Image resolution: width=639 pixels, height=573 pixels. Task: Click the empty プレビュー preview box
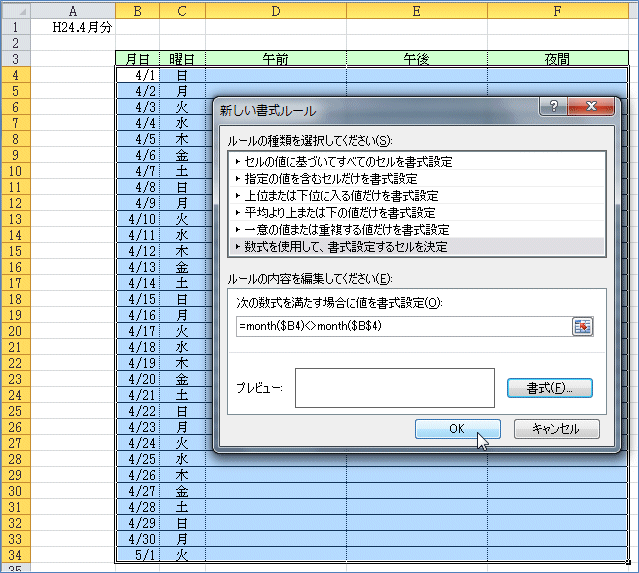point(394,388)
